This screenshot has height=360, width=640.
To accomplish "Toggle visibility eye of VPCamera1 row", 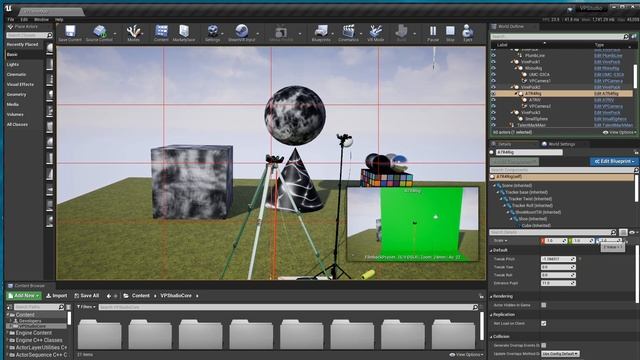I will [493, 81].
